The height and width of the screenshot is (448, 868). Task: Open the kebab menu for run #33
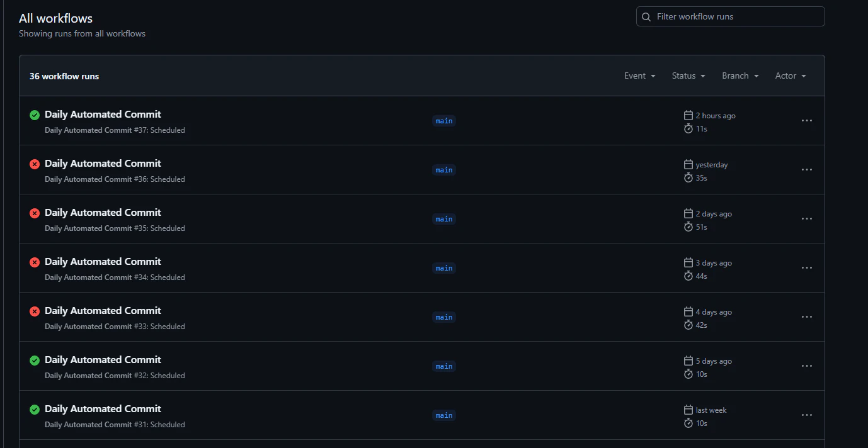[x=807, y=317]
